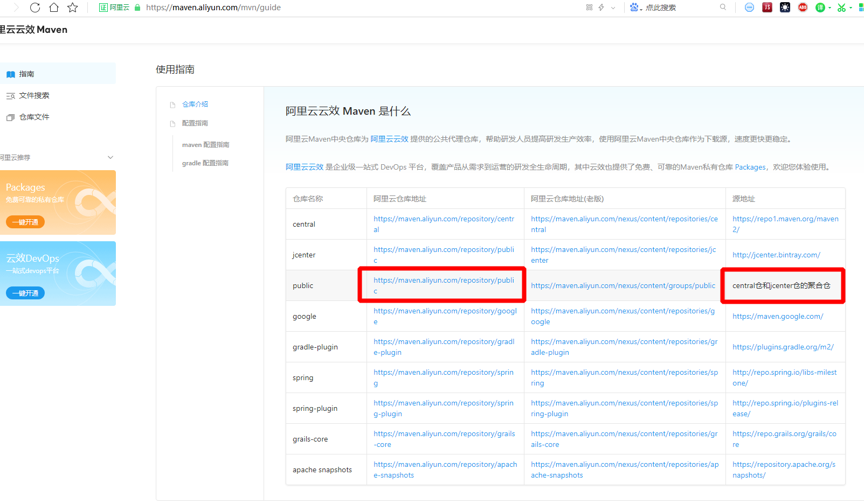Collapse the 阿里云推荐 section chevron
The height and width of the screenshot is (504, 864).
pos(110,157)
